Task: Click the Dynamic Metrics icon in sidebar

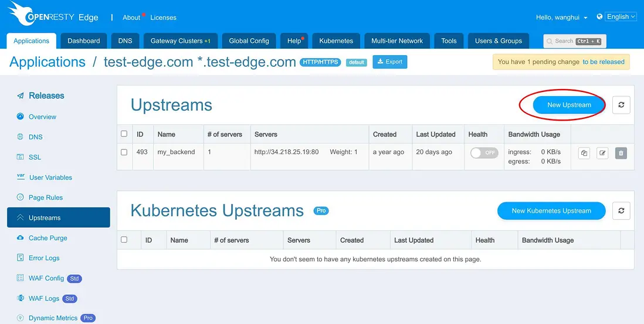Action: [20, 318]
